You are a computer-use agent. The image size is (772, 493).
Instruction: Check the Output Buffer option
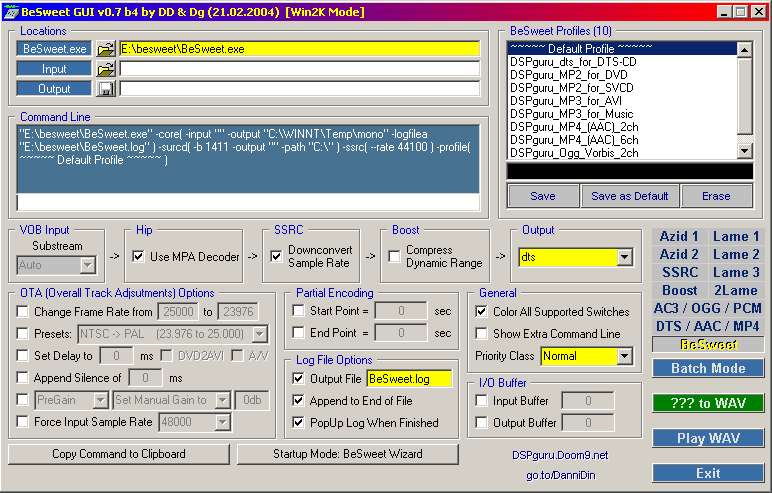pos(482,423)
